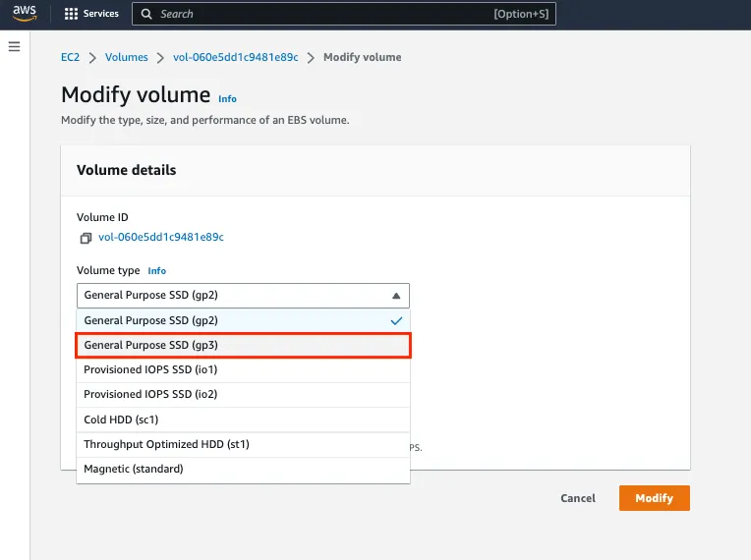Open the Services grid menu

click(71, 14)
